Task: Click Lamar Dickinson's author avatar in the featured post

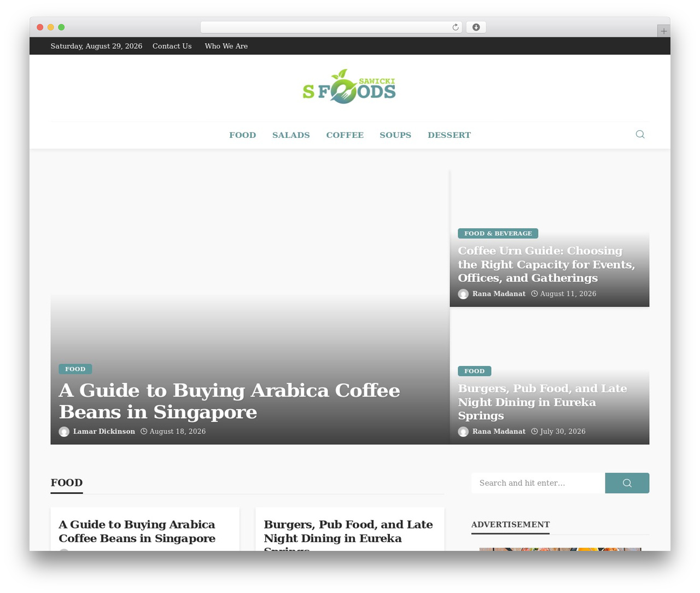Action: pyautogui.click(x=64, y=432)
